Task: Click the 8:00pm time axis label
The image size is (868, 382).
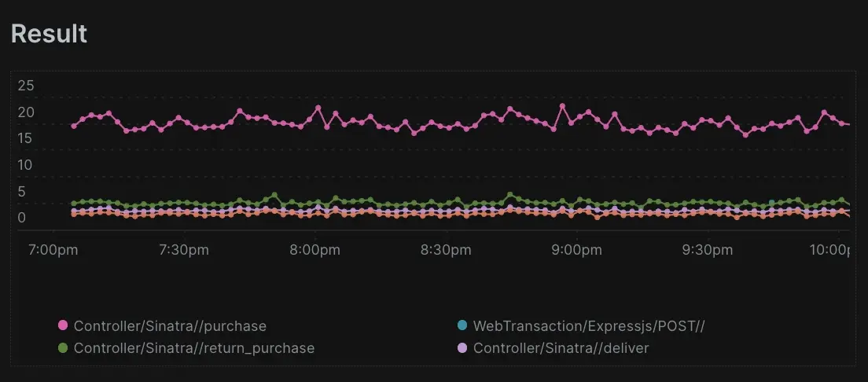Action: tap(314, 250)
